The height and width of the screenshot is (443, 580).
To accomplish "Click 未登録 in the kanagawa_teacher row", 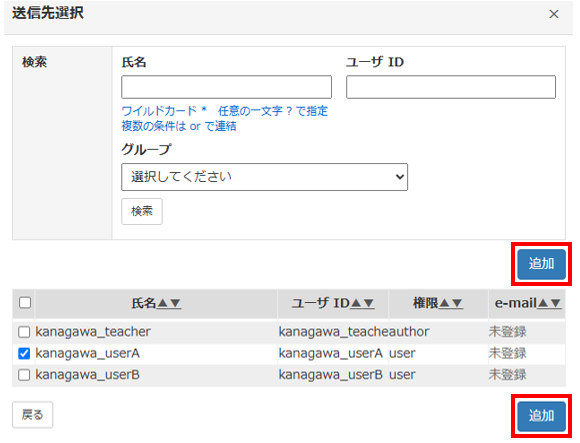I will pos(507,332).
